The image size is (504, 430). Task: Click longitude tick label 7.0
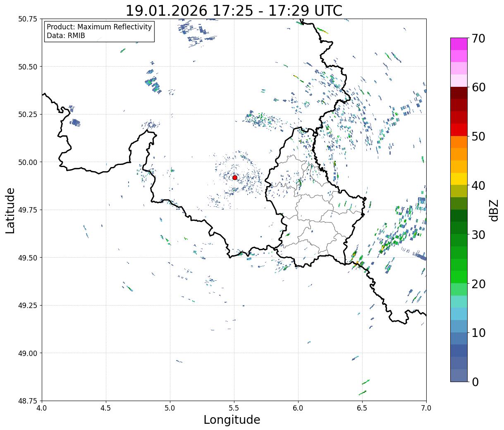point(426,408)
